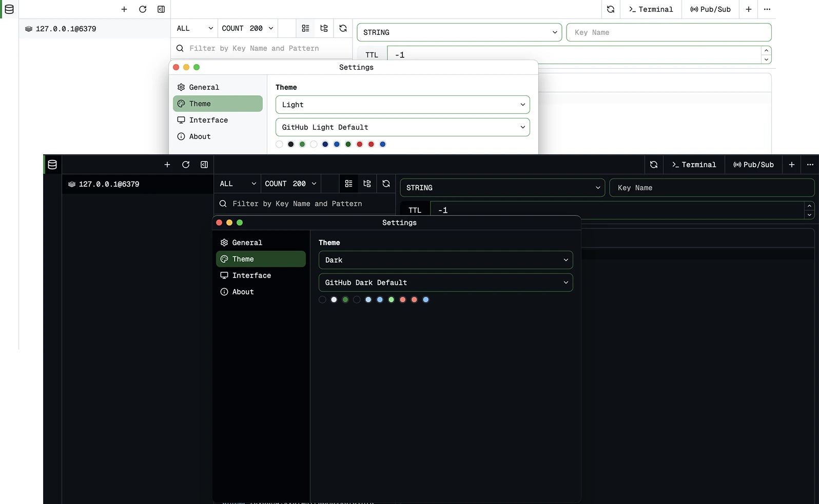Select 127.0.0.1@6379 connection in light window

tap(94, 29)
